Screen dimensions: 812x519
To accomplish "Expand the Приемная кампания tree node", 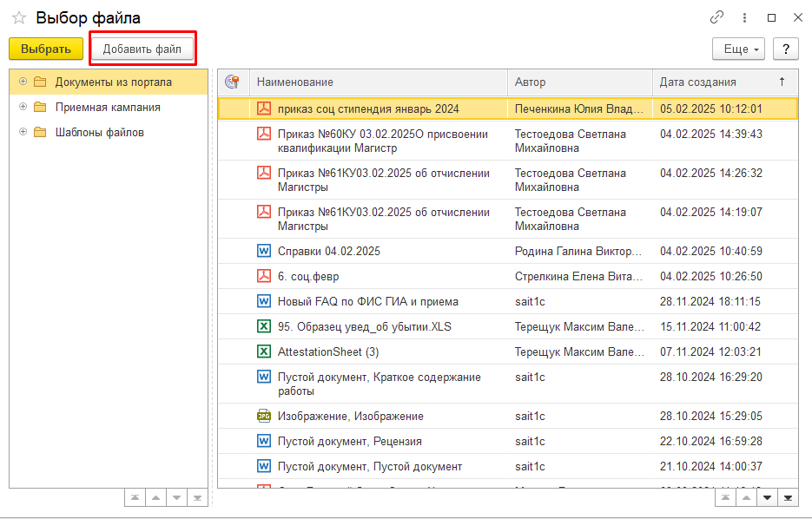I will [x=23, y=108].
